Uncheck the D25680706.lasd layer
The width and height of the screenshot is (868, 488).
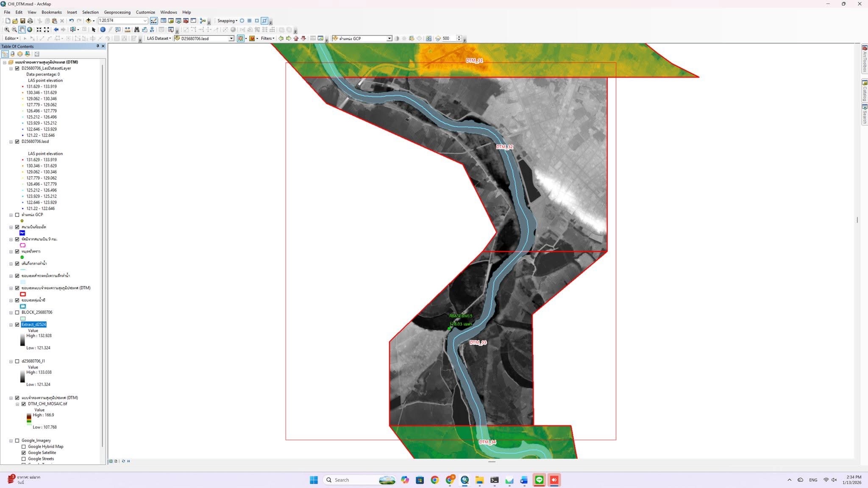(17, 141)
